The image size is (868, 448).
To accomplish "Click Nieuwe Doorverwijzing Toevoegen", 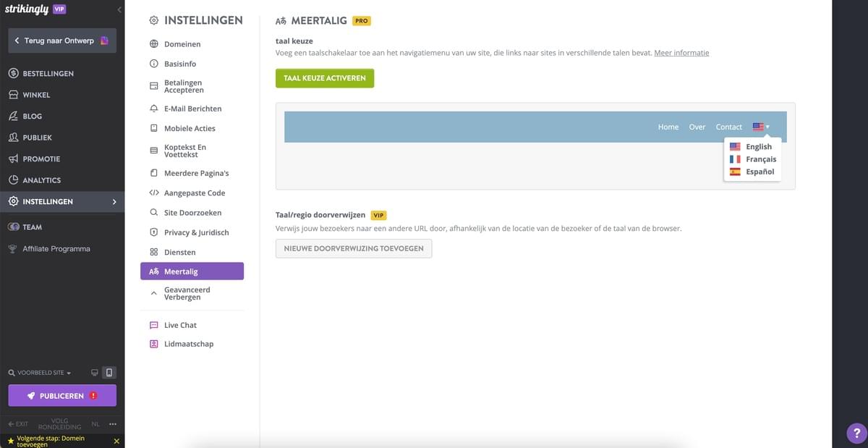I will point(353,248).
